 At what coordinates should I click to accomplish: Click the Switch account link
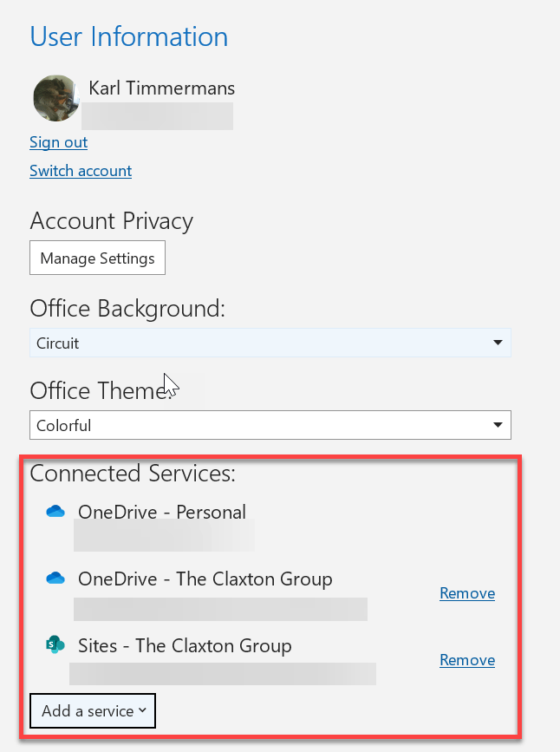(81, 171)
